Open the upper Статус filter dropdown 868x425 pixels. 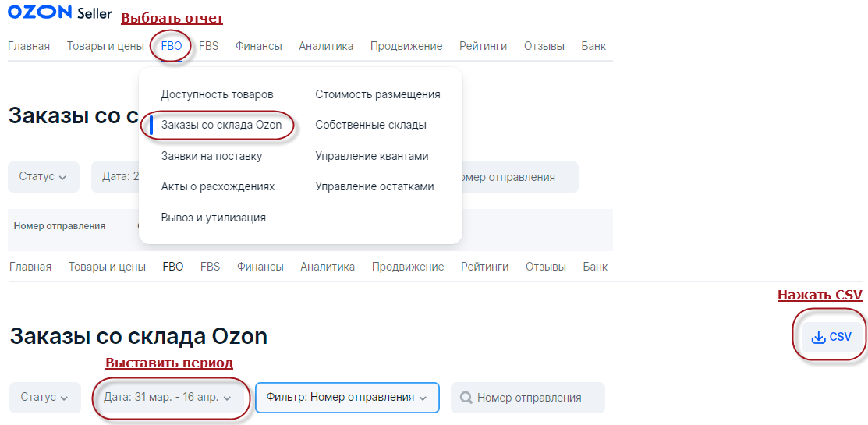coord(43,177)
